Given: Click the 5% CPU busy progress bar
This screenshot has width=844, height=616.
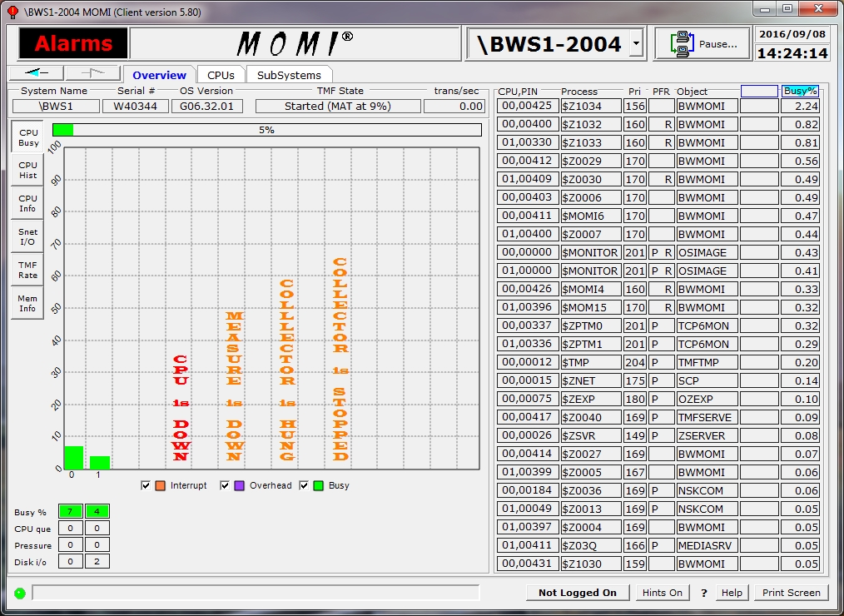Looking at the screenshot, I should click(266, 130).
